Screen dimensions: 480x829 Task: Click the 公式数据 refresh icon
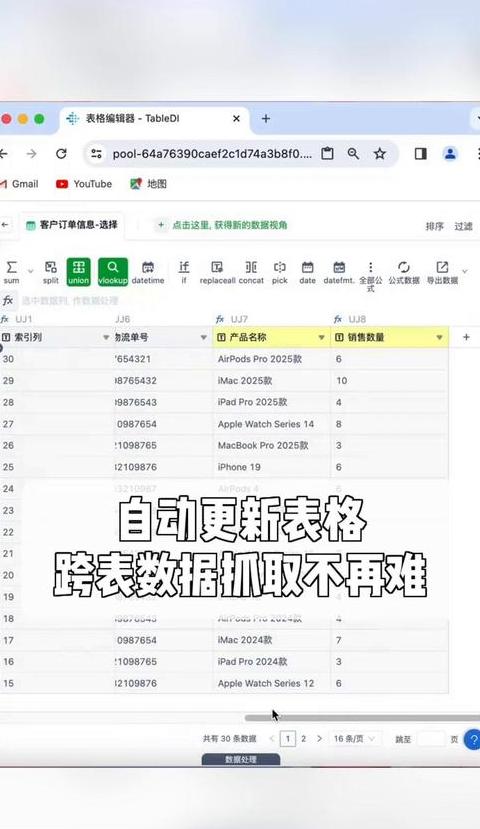[404, 272]
